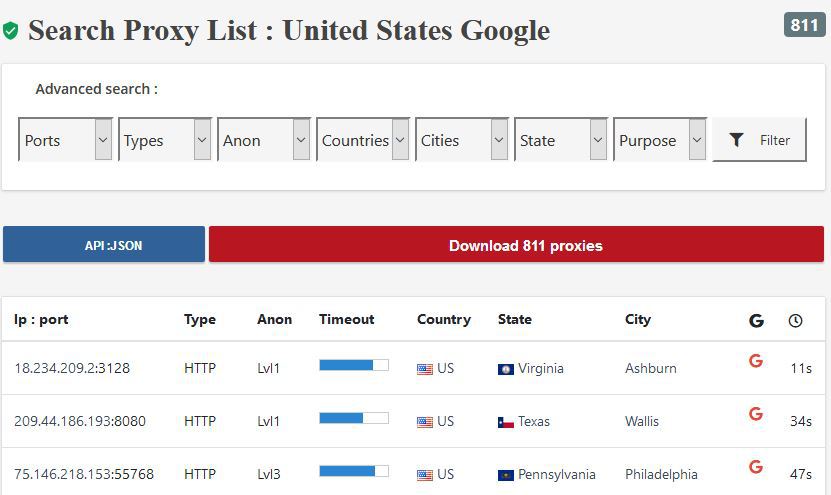Image resolution: width=831 pixels, height=495 pixels.
Task: Click the Download 811 proxies button
Action: click(516, 245)
